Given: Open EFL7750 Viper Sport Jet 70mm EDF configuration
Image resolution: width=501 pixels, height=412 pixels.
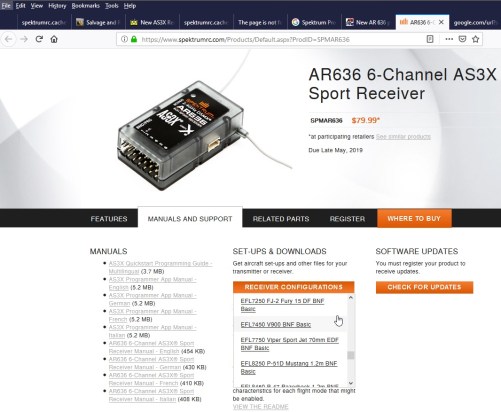Looking at the screenshot, I should pos(290,344).
